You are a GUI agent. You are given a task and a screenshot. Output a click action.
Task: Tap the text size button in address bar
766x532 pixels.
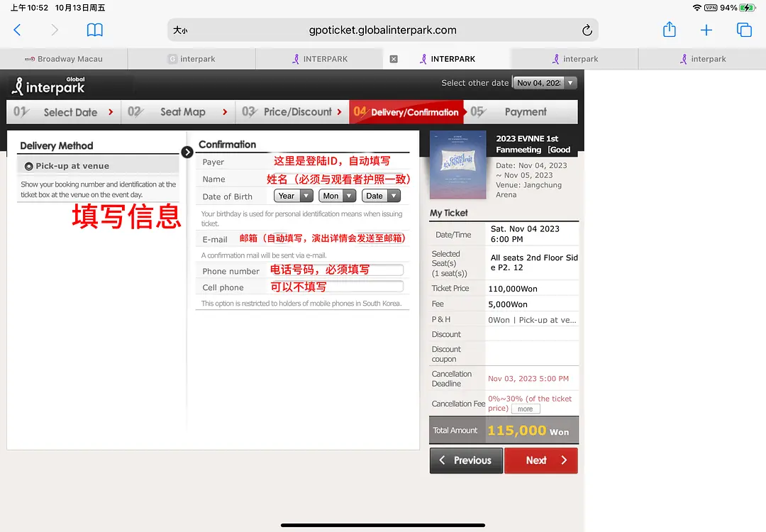(180, 31)
